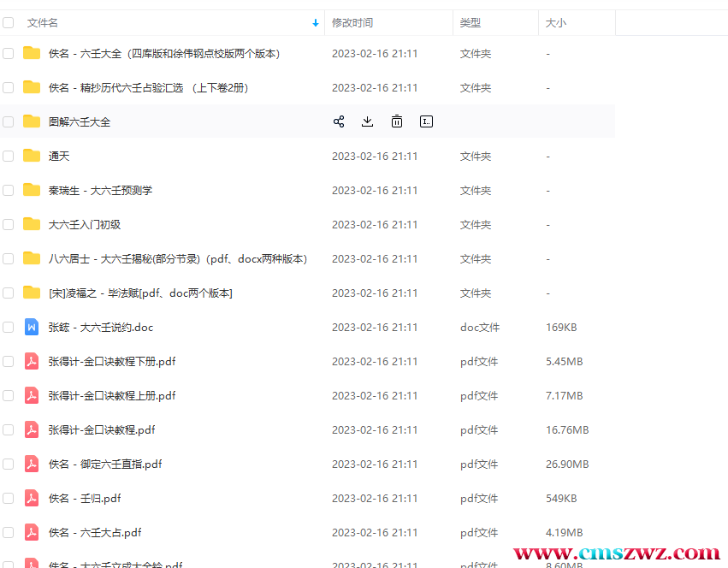The image size is (728, 568).
Task: Click the rename icon for 图解六壬大全
Action: [426, 121]
